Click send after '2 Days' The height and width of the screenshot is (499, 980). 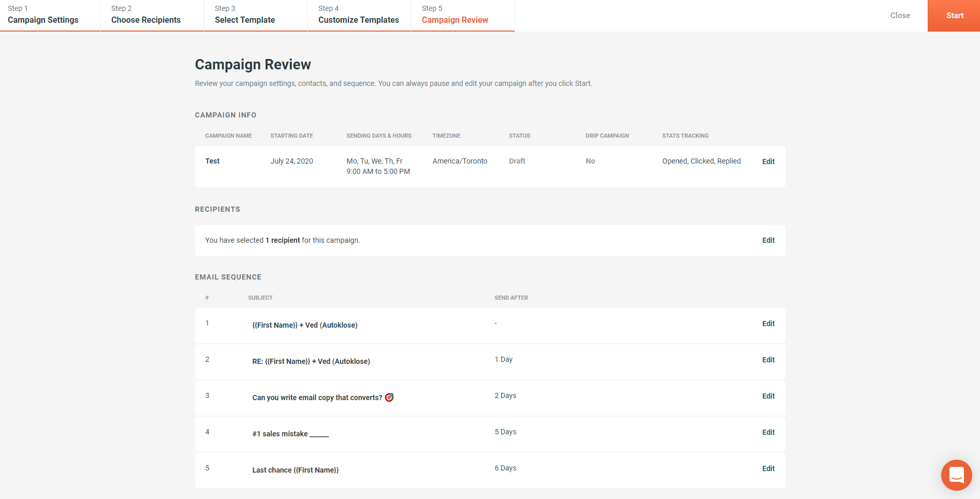pyautogui.click(x=505, y=395)
